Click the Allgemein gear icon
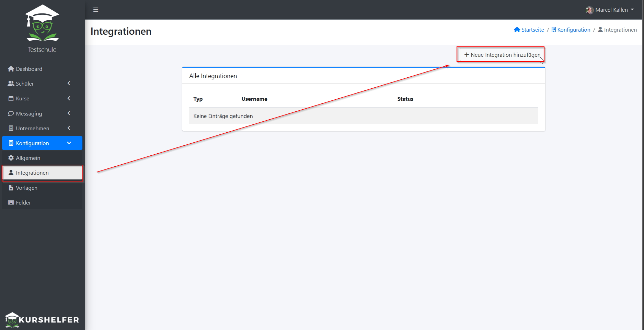The height and width of the screenshot is (330, 644). [11, 158]
